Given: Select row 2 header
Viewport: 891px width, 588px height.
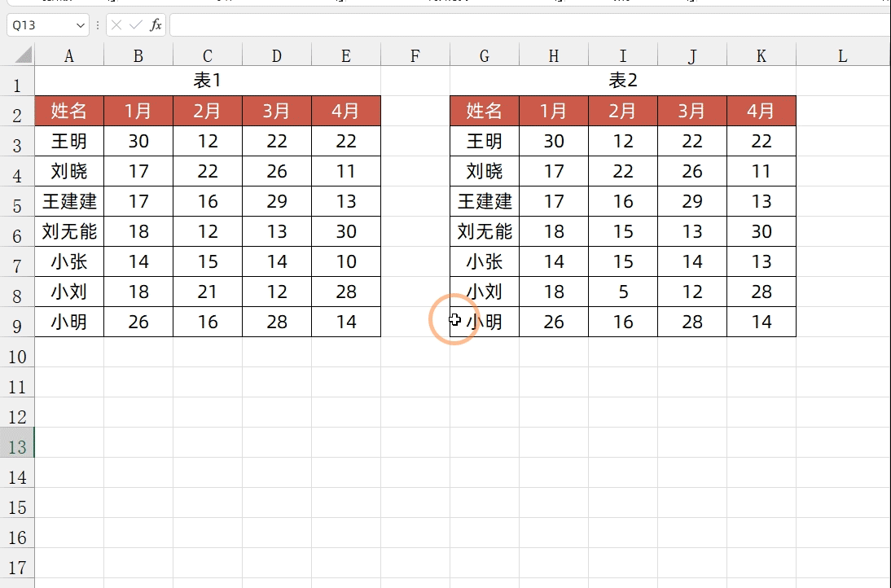Looking at the screenshot, I should [x=17, y=115].
